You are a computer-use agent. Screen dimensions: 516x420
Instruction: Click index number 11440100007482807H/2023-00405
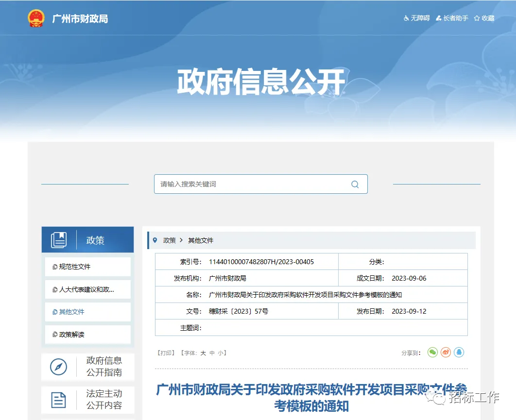coord(261,262)
